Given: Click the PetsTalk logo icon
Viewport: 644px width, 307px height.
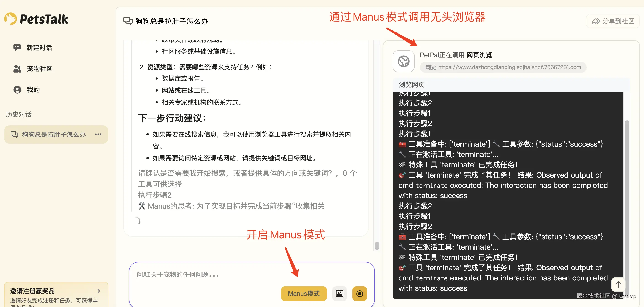Looking at the screenshot, I should [11, 19].
